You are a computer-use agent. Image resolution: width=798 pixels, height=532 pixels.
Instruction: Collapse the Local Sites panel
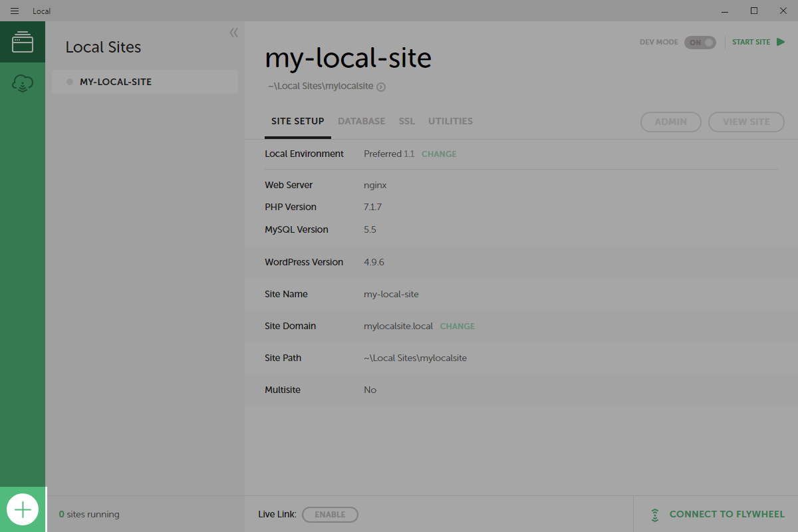coord(233,33)
